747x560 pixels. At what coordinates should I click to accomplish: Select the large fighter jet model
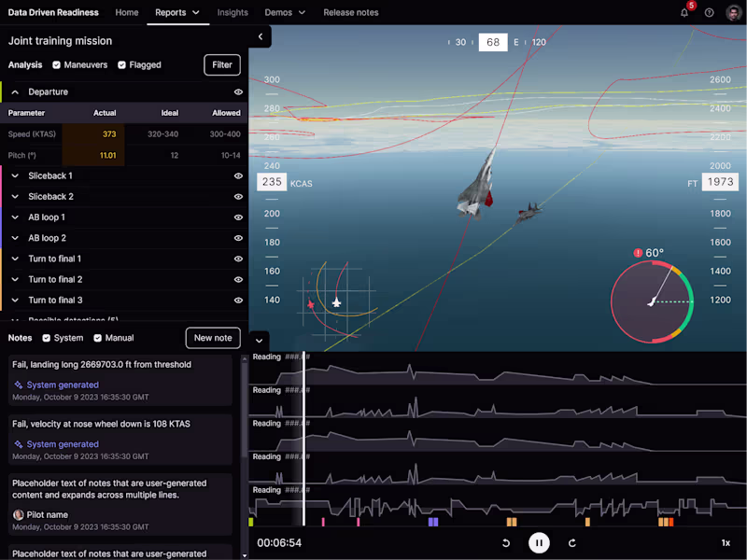pos(476,186)
